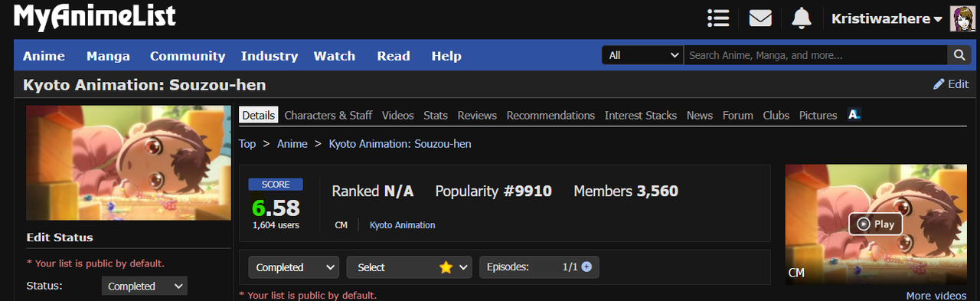Click the CM type link

click(341, 225)
